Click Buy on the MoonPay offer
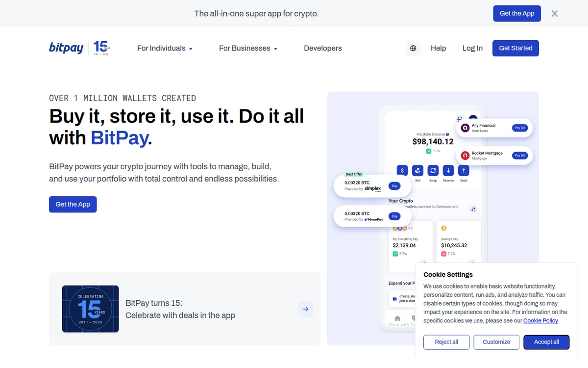This screenshot has height=368, width=588. click(394, 216)
